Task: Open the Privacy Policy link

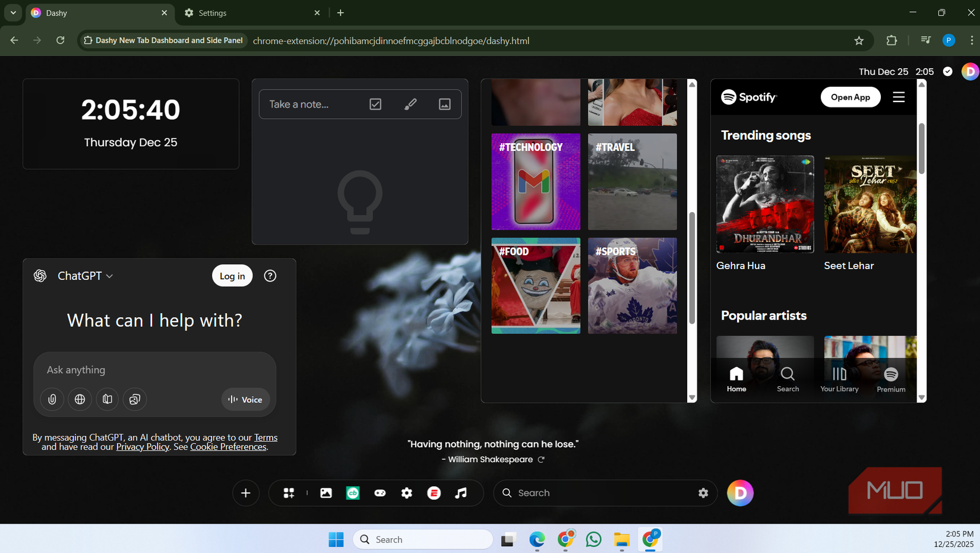Action: click(143, 447)
